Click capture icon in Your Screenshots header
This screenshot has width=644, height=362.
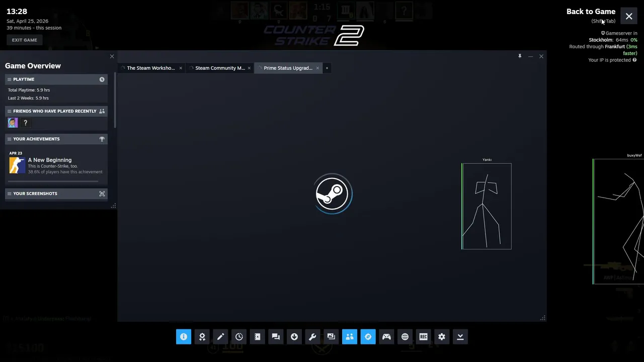coord(102,194)
